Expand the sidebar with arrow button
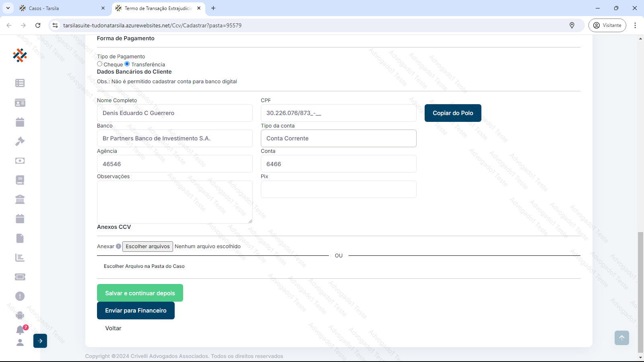 pos(40,341)
